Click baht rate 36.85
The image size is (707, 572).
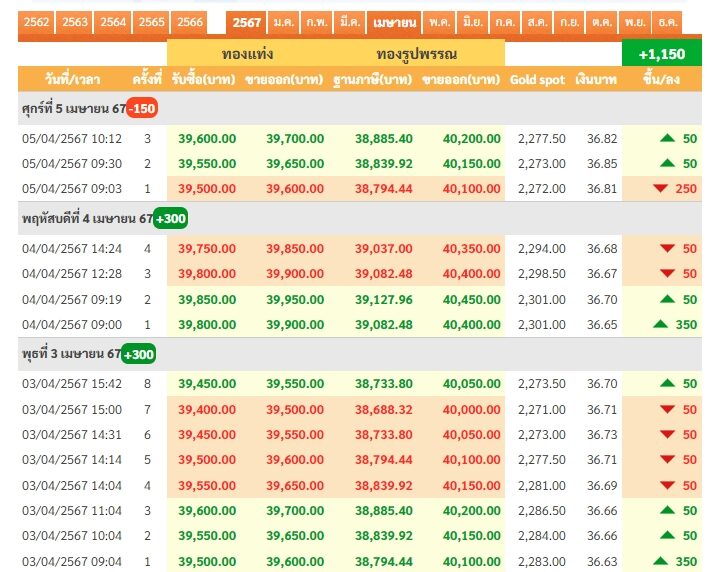[601, 164]
